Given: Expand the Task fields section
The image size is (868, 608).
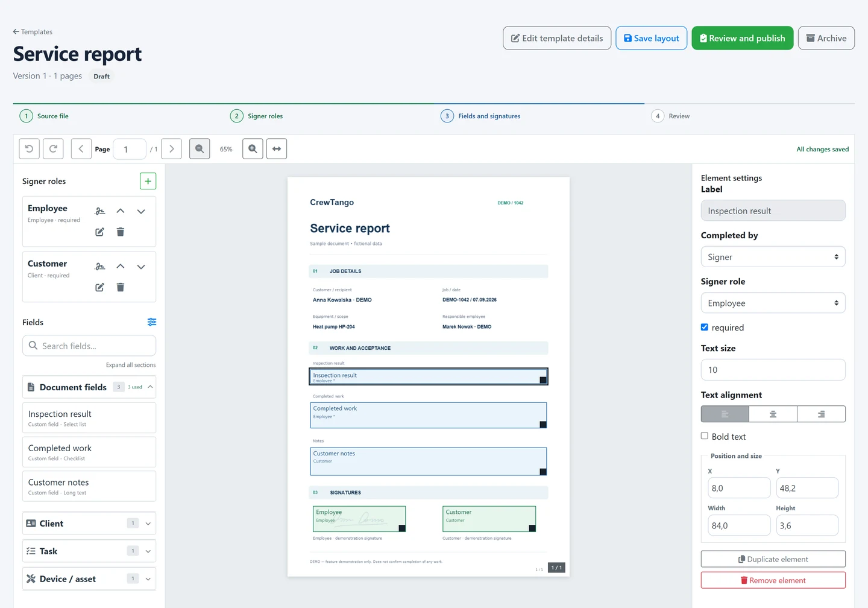Looking at the screenshot, I should (89, 551).
